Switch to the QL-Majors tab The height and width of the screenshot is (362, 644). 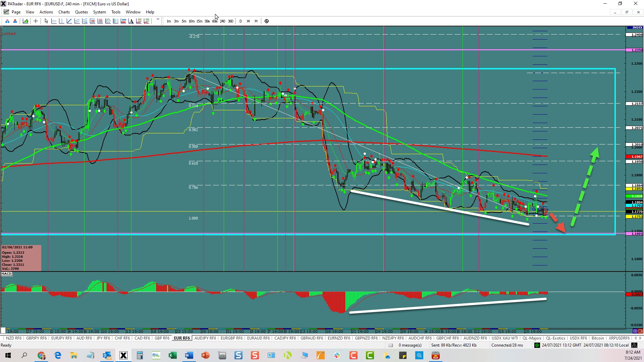point(532,338)
